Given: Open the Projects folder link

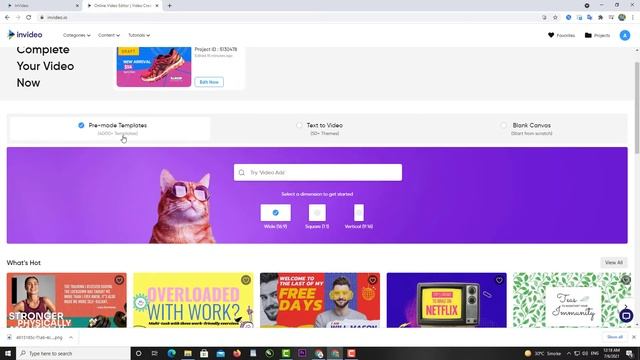Looking at the screenshot, I should 597,36.
